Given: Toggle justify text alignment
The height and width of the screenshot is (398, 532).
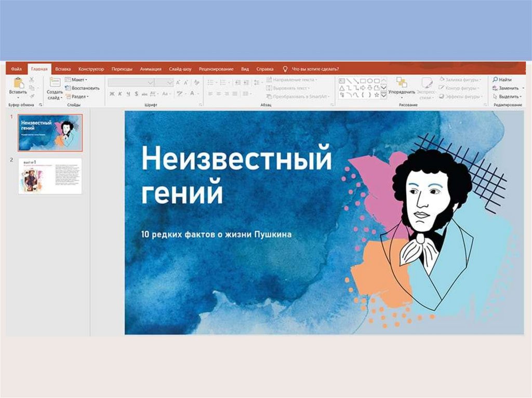Looking at the screenshot, I should [x=235, y=94].
